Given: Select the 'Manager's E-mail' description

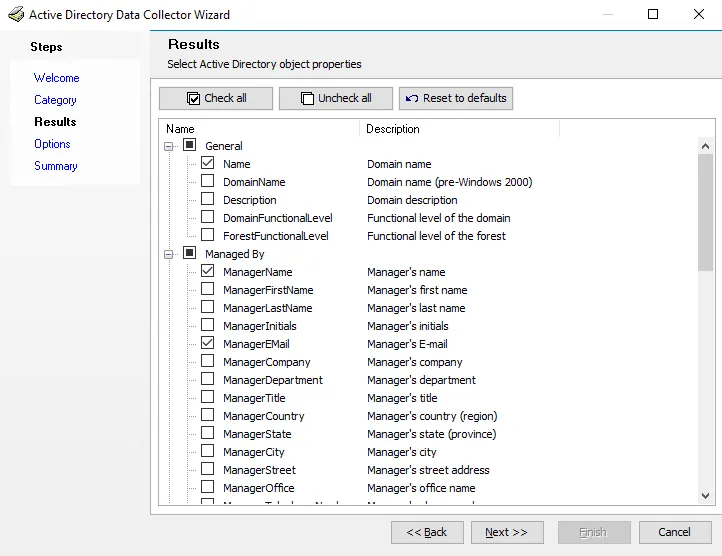Looking at the screenshot, I should (x=407, y=344).
